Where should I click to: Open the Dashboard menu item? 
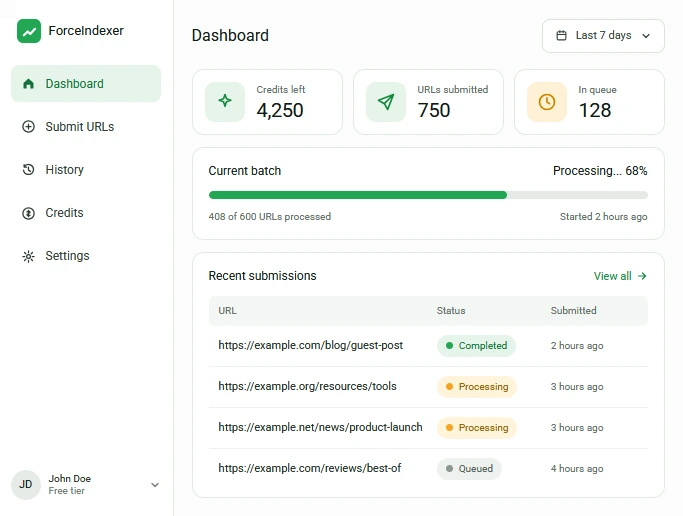tap(86, 84)
